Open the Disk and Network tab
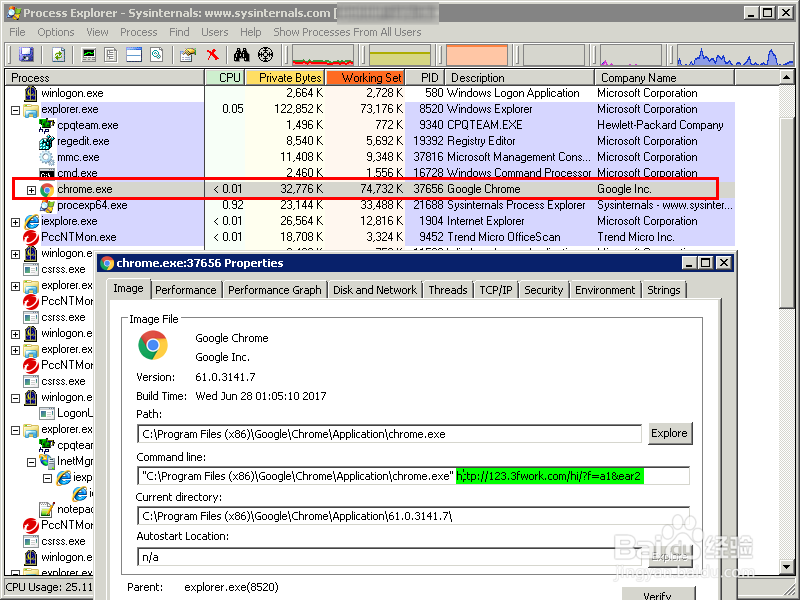Viewport: 800px width, 600px height. pyautogui.click(x=374, y=290)
